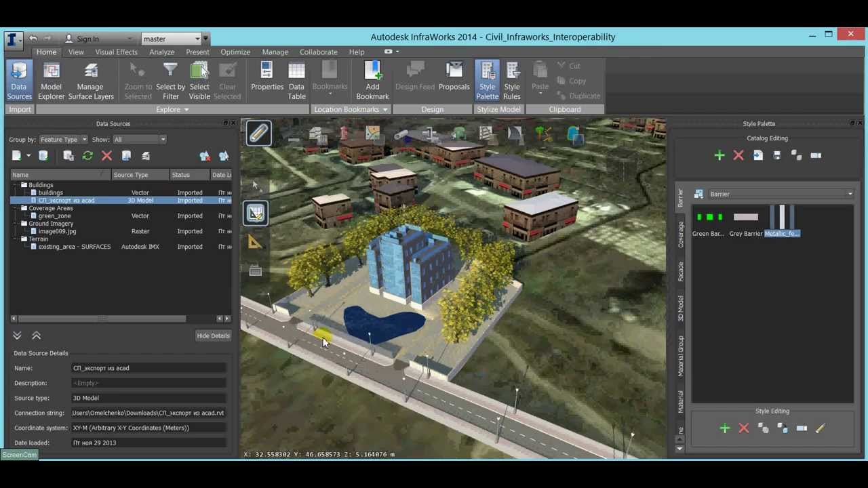Click the Status column header
Viewport: 868px width, 488px height.
(189, 175)
